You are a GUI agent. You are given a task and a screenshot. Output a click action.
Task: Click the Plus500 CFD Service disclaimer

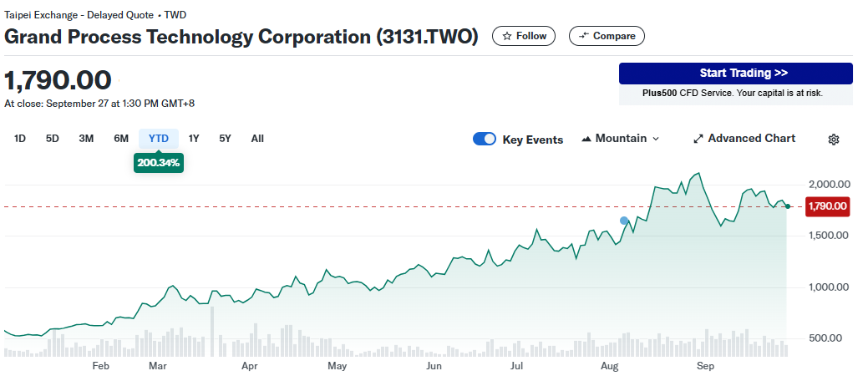tap(735, 94)
